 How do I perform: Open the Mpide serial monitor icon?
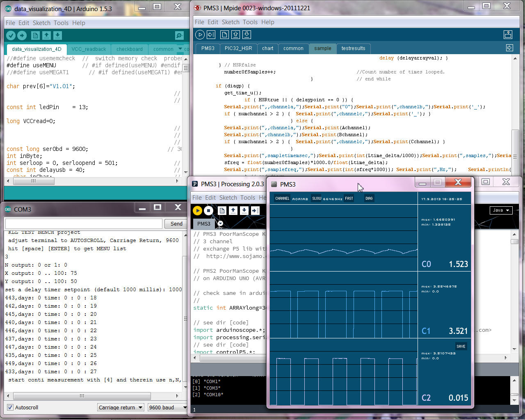[x=508, y=35]
